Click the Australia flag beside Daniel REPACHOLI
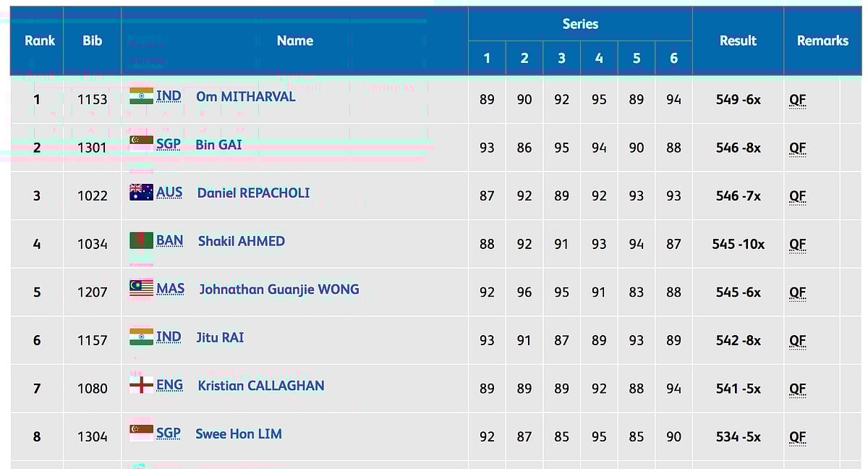The width and height of the screenshot is (868, 469). point(141,193)
